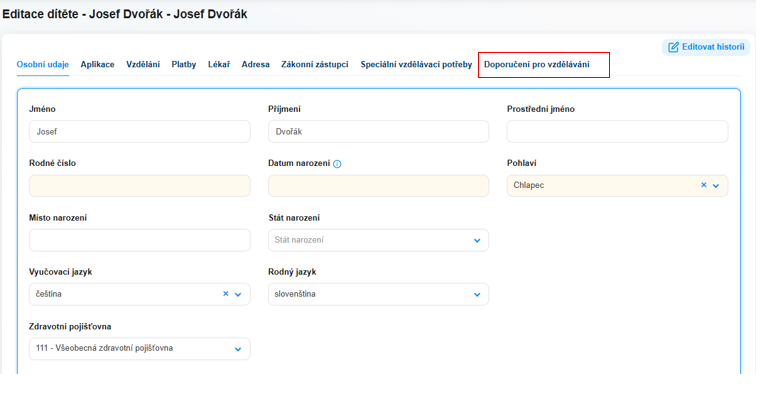
Task: Clear the Pohlaví selection with the X icon
Action: (703, 185)
